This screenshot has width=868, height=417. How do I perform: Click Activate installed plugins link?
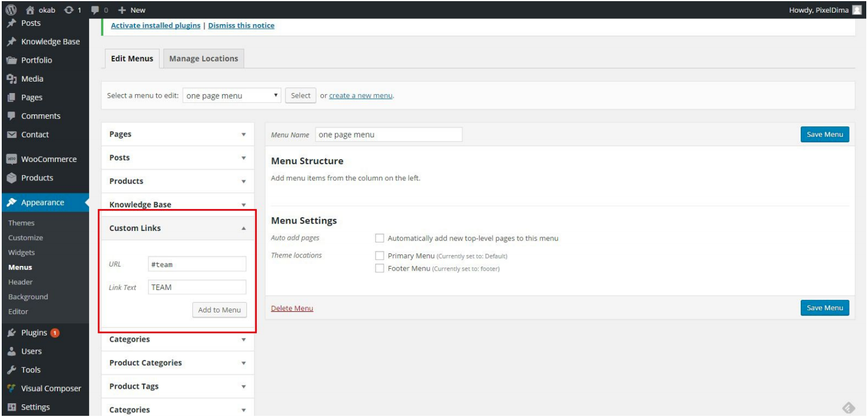(x=156, y=26)
